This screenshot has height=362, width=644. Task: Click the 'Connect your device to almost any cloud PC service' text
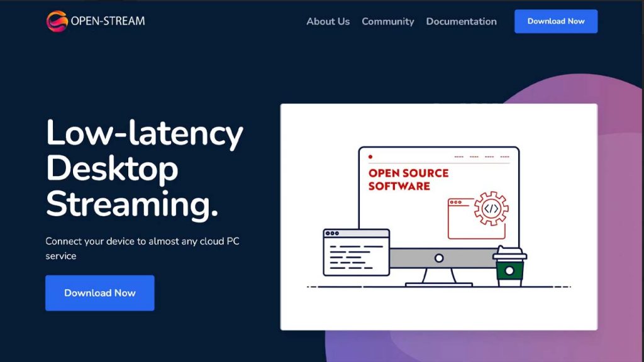tap(142, 248)
